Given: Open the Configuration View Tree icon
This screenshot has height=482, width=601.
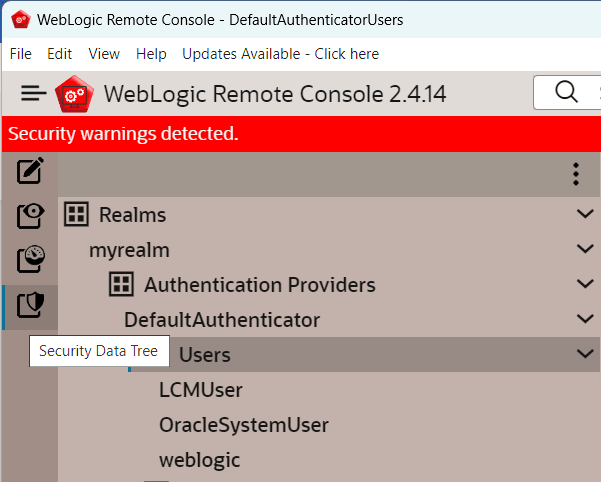Looking at the screenshot, I should coord(30,215).
